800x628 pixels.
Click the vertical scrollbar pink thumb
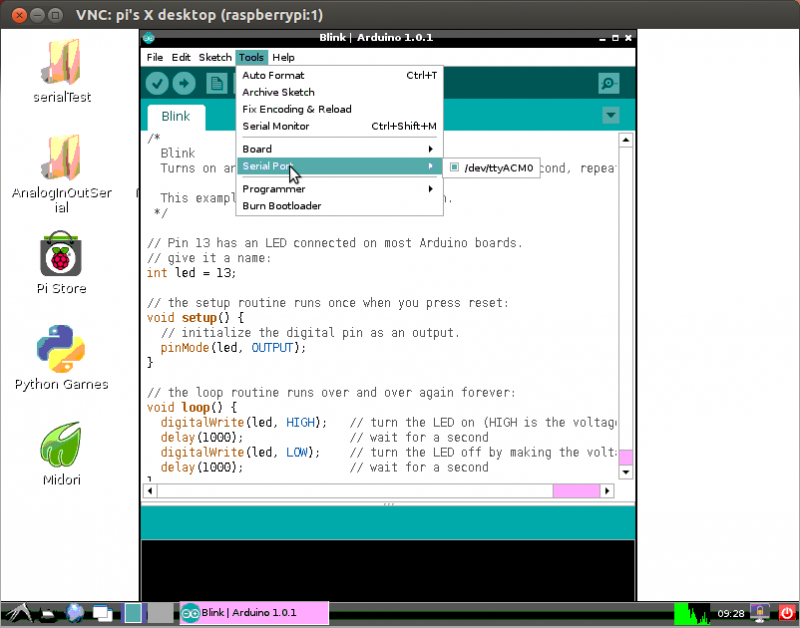pos(626,457)
